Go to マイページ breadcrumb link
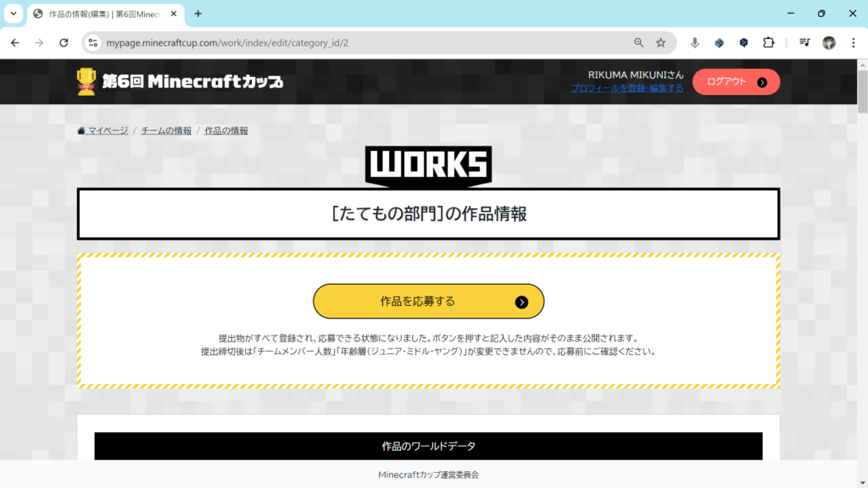The image size is (868, 488). pyautogui.click(x=103, y=130)
